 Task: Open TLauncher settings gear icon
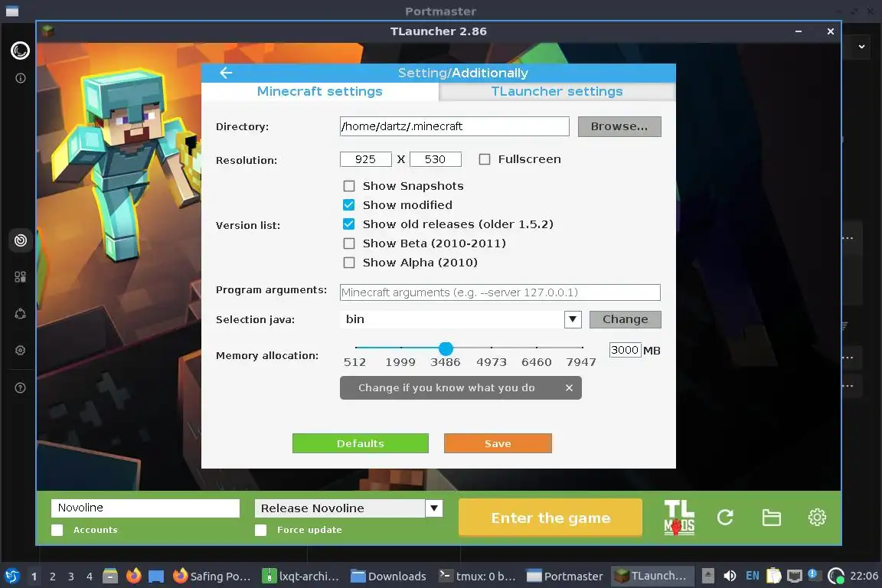[817, 517]
